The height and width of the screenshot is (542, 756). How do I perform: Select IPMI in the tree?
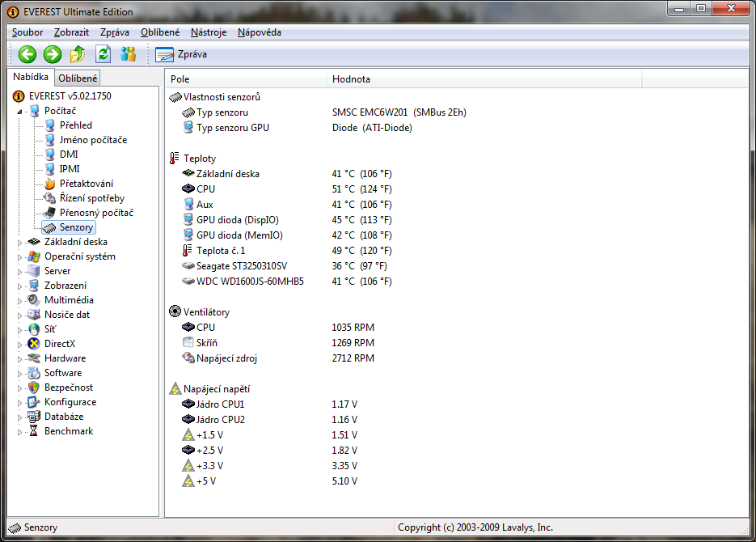click(x=70, y=169)
